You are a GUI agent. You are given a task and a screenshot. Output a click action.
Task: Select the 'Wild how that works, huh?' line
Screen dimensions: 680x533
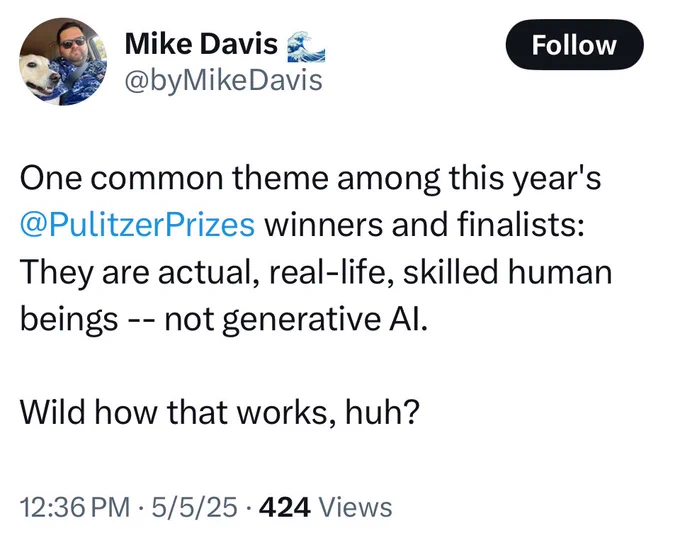tap(220, 412)
